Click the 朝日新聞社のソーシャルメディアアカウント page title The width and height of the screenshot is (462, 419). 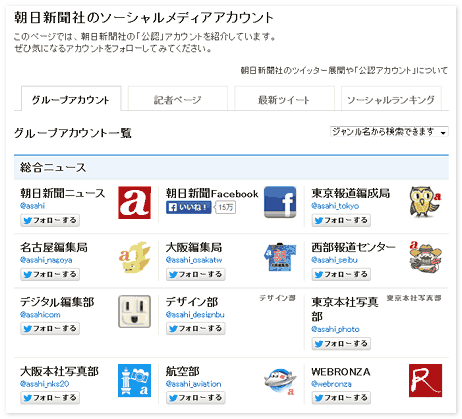tap(144, 17)
